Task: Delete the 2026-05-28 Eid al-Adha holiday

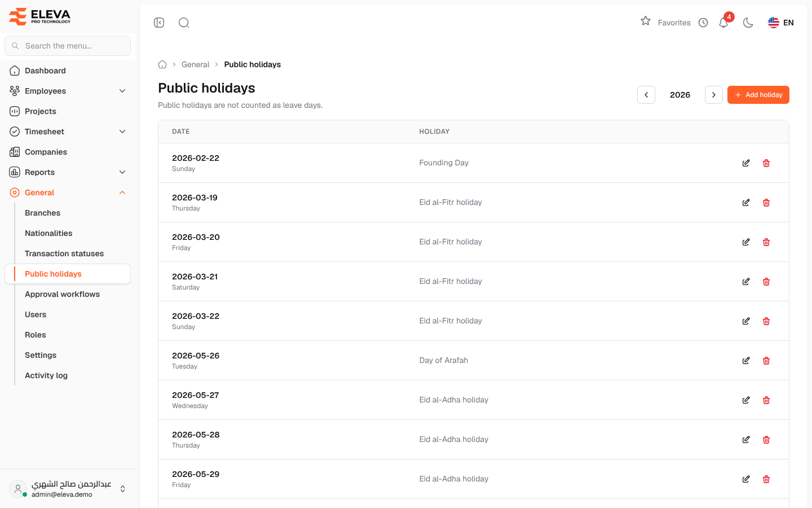Action: 766,440
